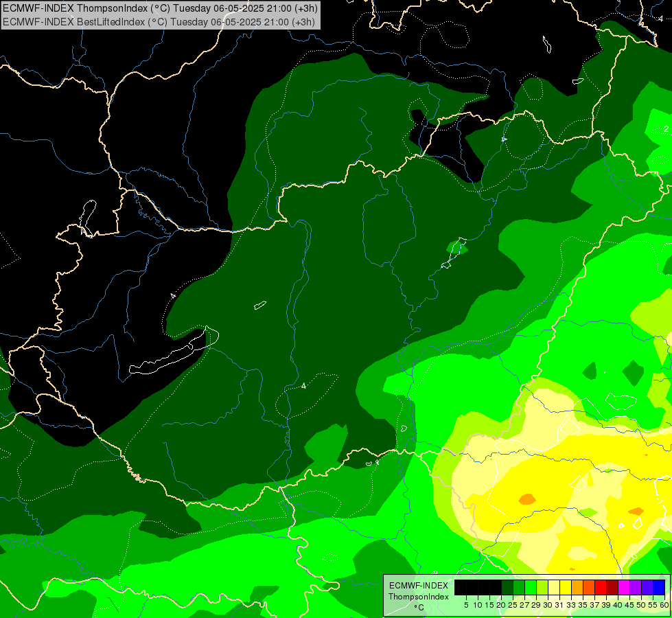Click the legend tick value 5
672x618 pixels.
[466, 605]
